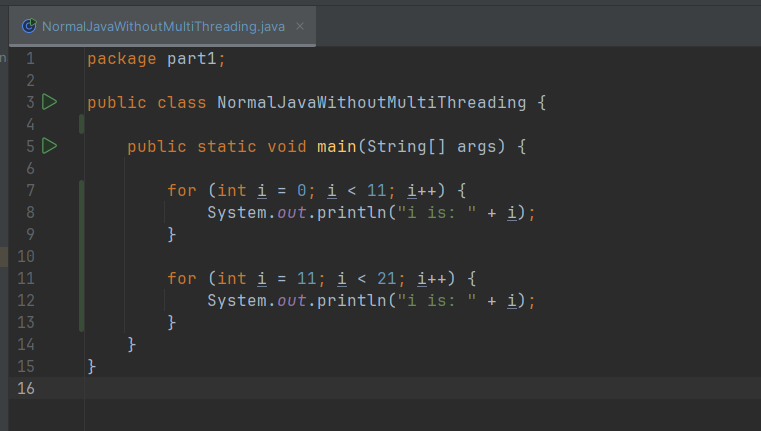Image resolution: width=761 pixels, height=431 pixels.
Task: Click the main method name in the code
Action: tap(337, 146)
